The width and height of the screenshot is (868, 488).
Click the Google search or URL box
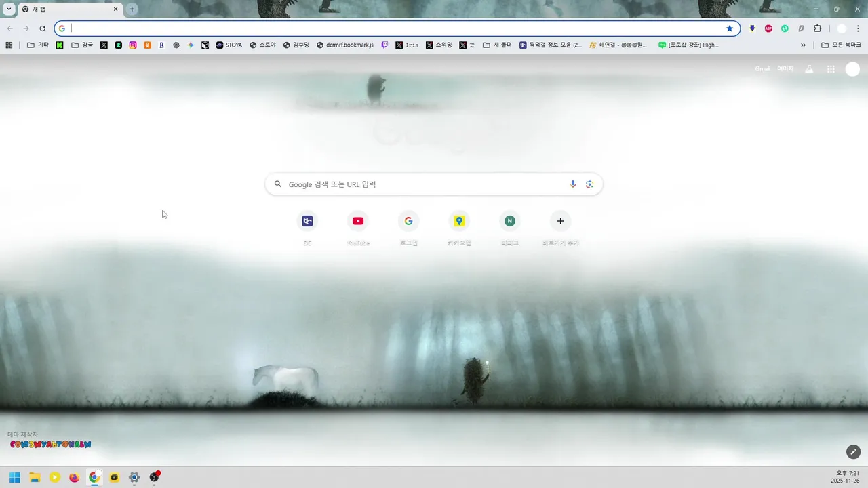434,184
